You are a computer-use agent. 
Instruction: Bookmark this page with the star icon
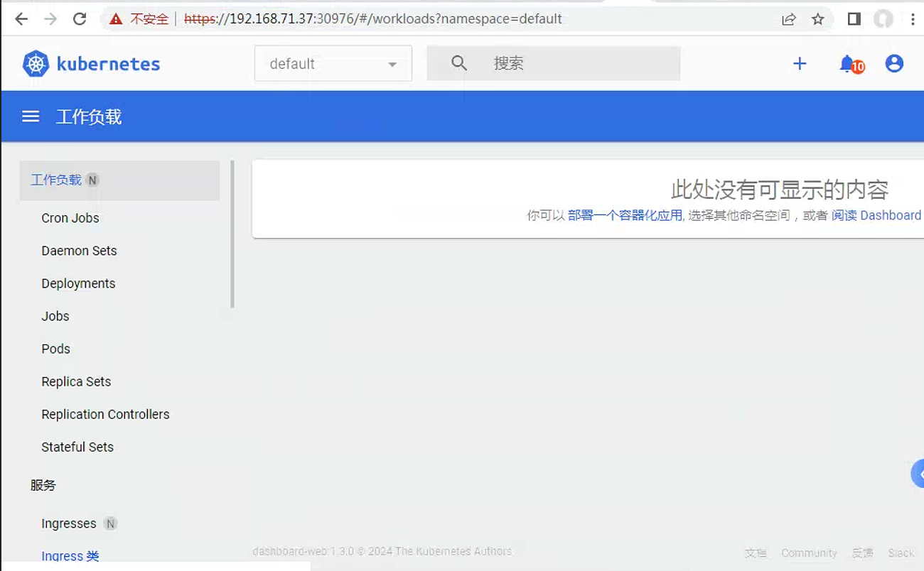coord(818,19)
